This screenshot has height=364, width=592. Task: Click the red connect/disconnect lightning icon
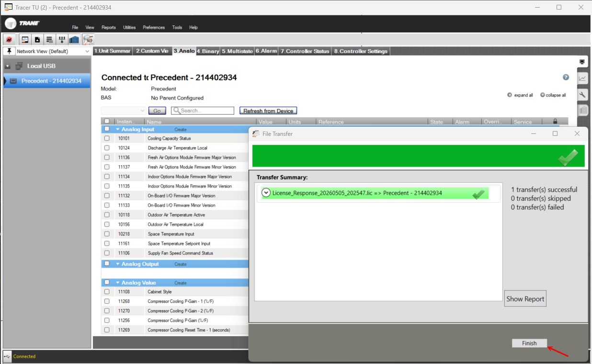[9, 40]
